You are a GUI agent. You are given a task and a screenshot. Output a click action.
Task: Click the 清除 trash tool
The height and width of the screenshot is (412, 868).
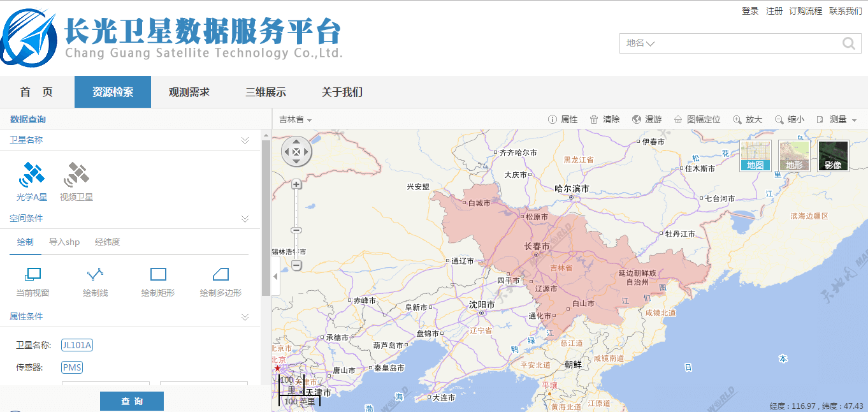pyautogui.click(x=604, y=119)
